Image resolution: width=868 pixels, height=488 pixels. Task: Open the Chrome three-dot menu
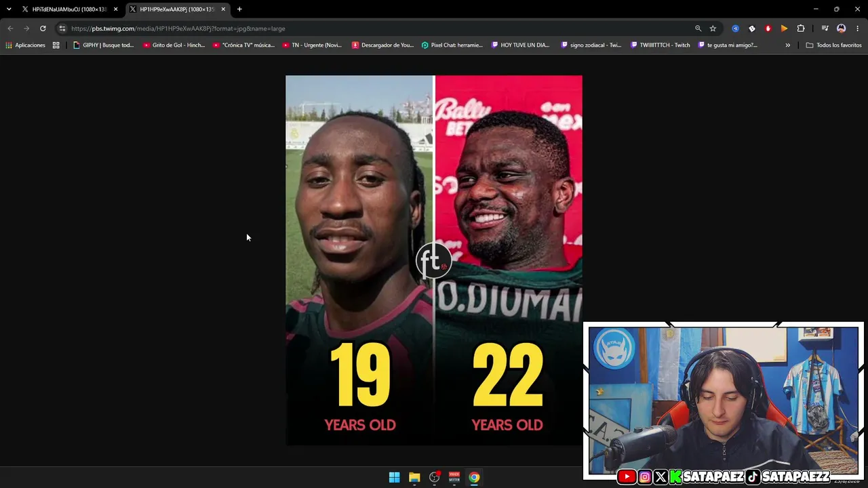(858, 28)
